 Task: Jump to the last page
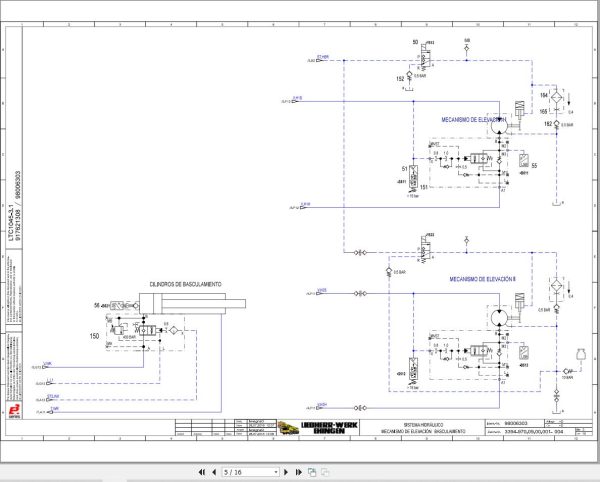[x=298, y=472]
